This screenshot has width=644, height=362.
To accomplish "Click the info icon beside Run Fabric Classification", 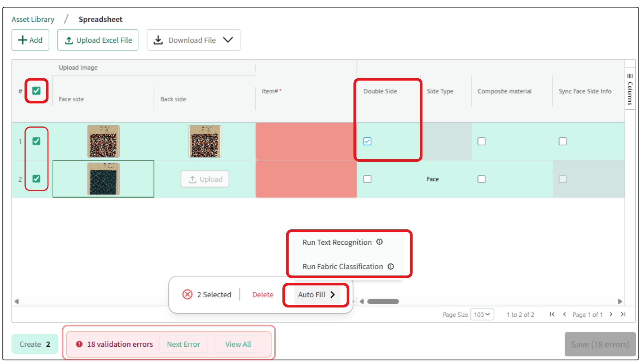I will [x=391, y=266].
